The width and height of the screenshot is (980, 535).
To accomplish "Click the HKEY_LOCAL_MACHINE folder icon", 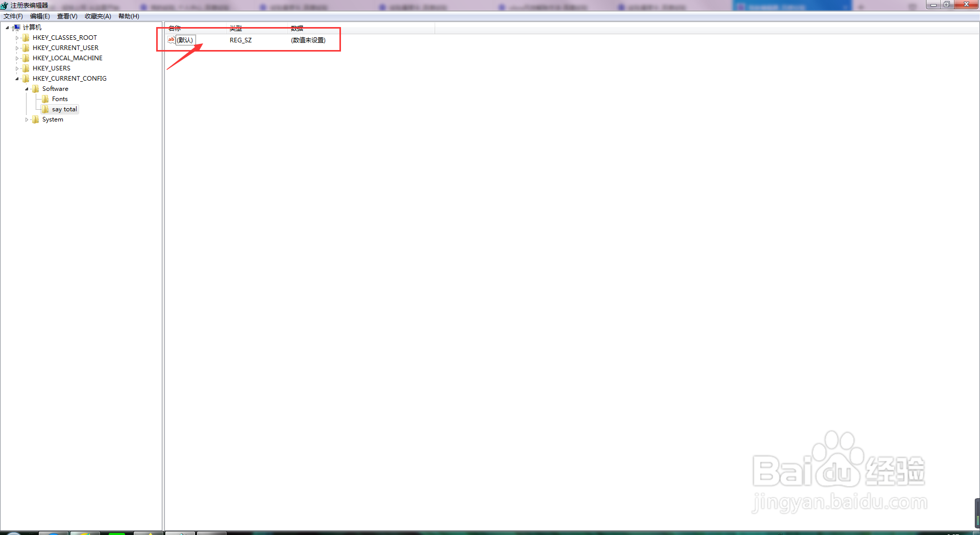I will tap(26, 58).
